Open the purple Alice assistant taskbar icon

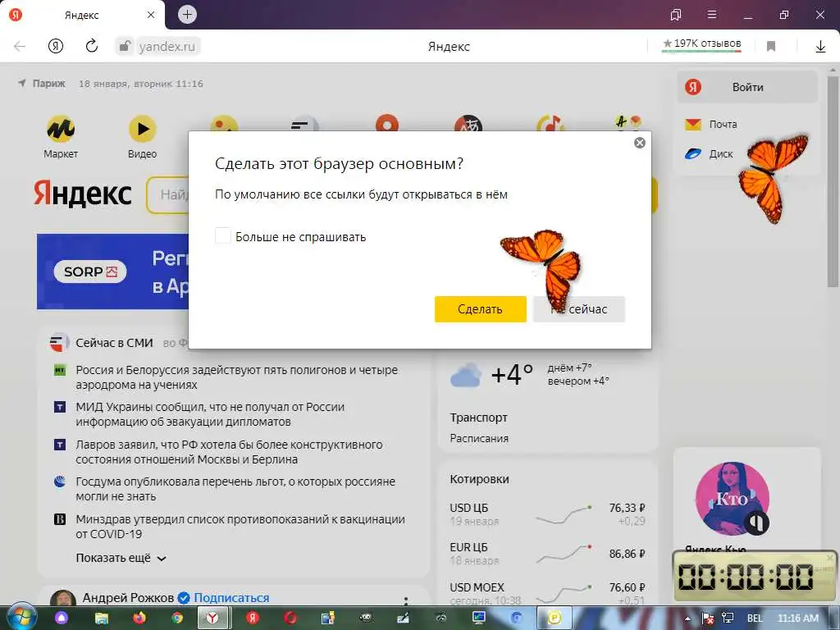click(62, 619)
